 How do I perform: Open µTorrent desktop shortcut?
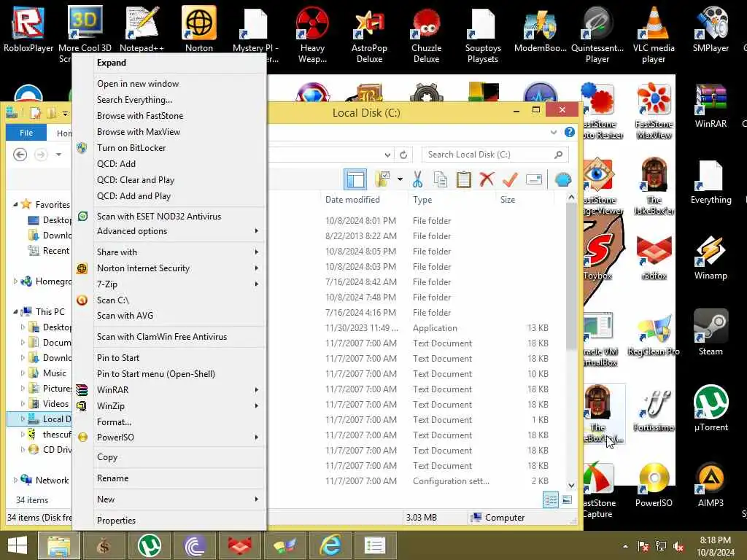[711, 408]
